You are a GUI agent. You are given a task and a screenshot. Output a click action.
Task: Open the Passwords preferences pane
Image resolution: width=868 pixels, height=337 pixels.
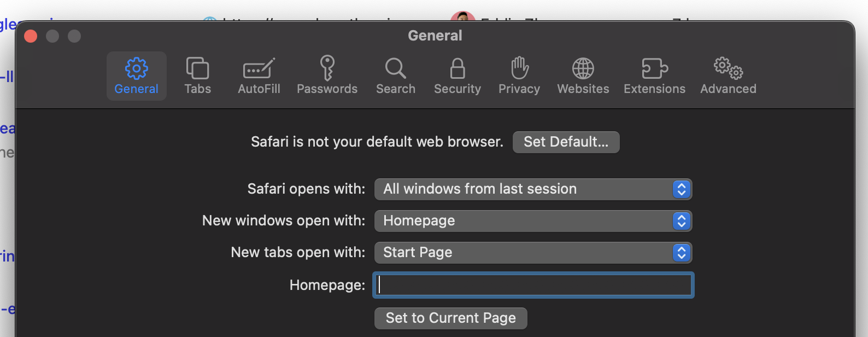[x=327, y=75]
